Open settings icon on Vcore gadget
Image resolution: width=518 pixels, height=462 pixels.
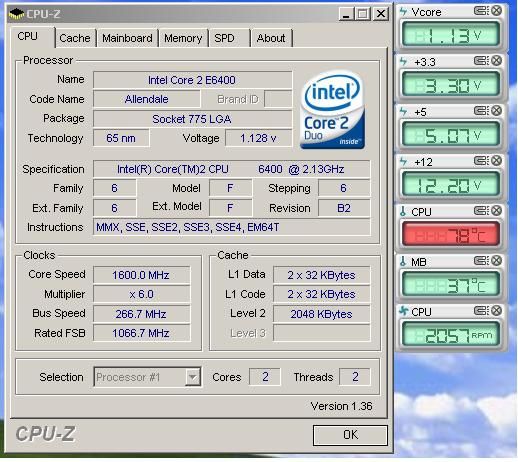tap(481, 11)
